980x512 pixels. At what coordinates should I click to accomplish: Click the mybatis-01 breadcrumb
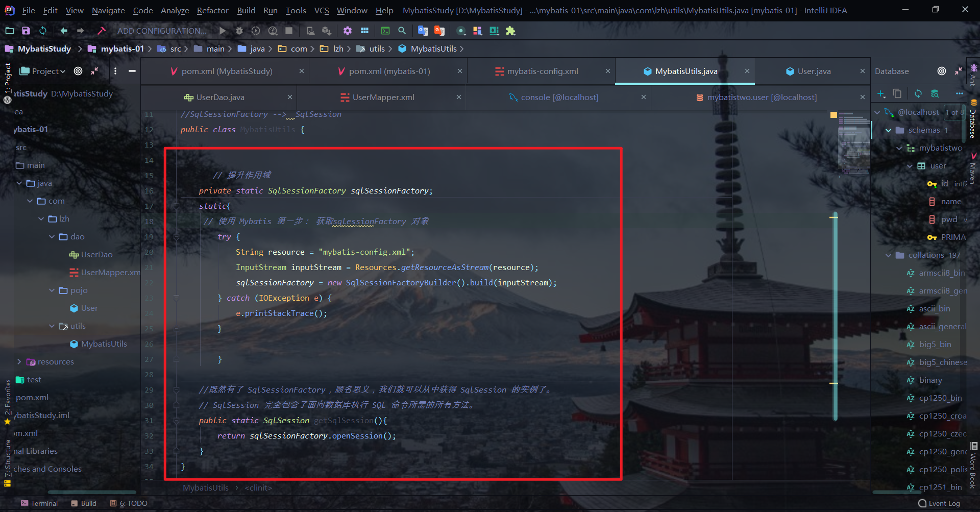(116, 49)
